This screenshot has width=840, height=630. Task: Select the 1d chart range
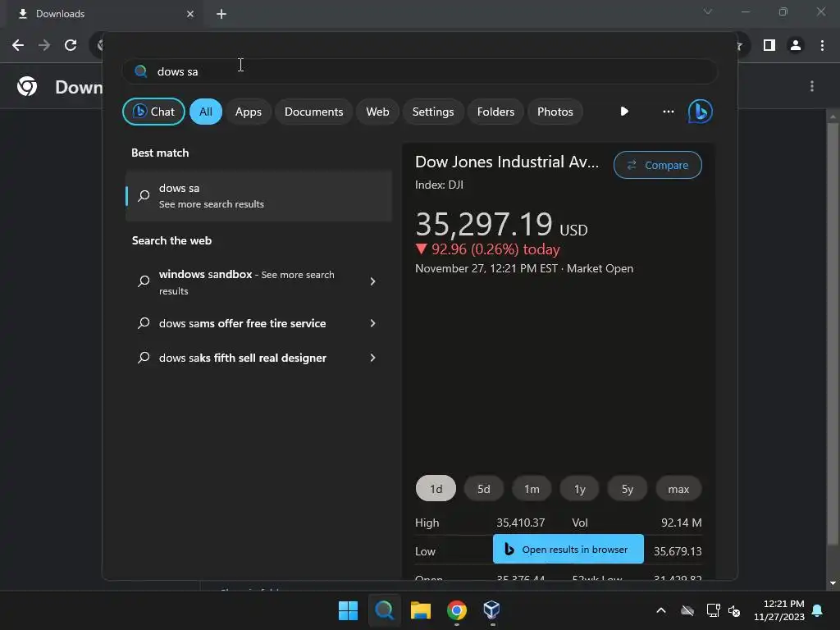(x=436, y=489)
